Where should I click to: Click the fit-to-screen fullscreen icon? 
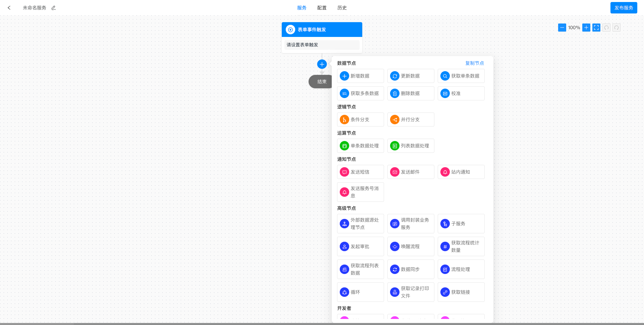click(x=596, y=28)
